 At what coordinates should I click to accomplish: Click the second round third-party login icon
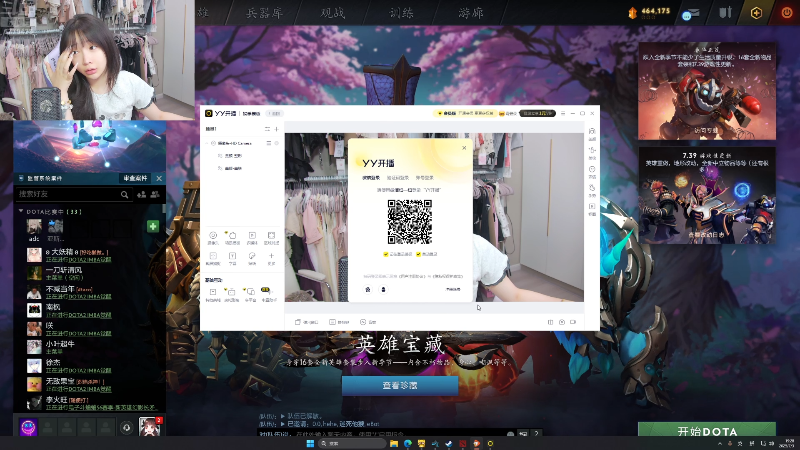(x=383, y=289)
